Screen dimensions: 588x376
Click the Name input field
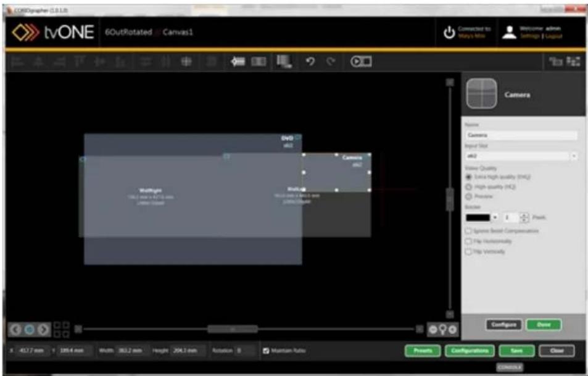tap(521, 135)
